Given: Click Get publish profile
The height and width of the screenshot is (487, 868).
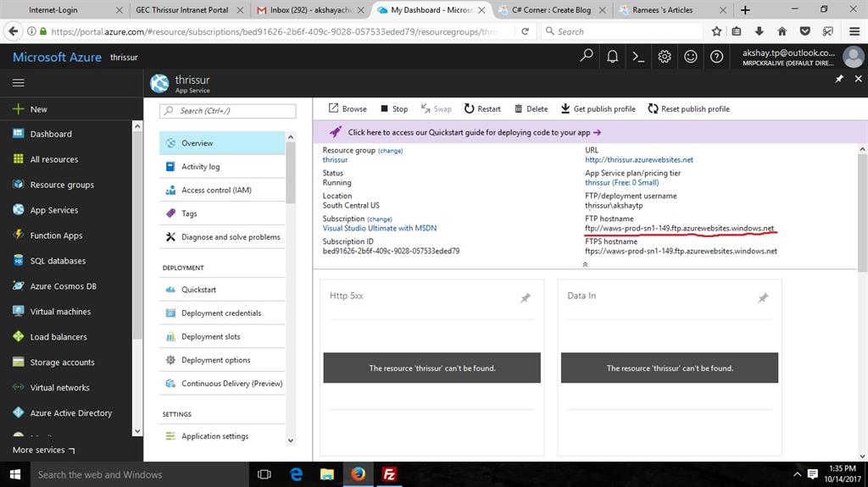Looking at the screenshot, I should [x=598, y=108].
